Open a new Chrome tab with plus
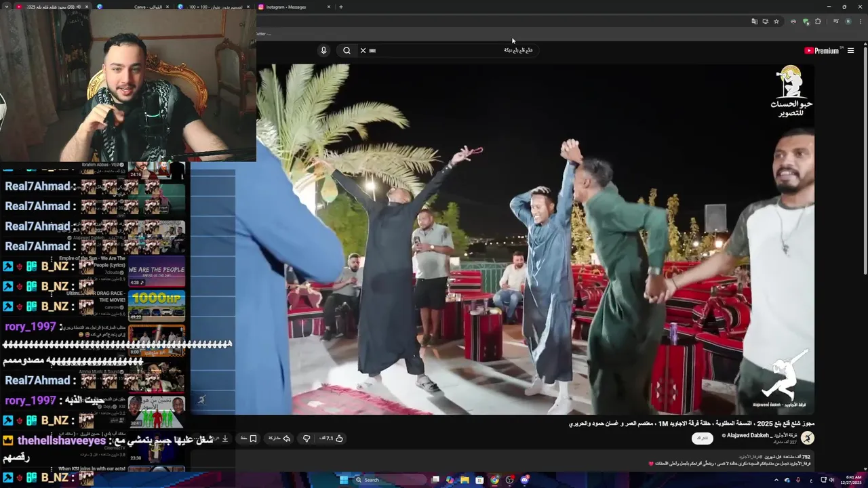The height and width of the screenshot is (488, 868). 340,7
